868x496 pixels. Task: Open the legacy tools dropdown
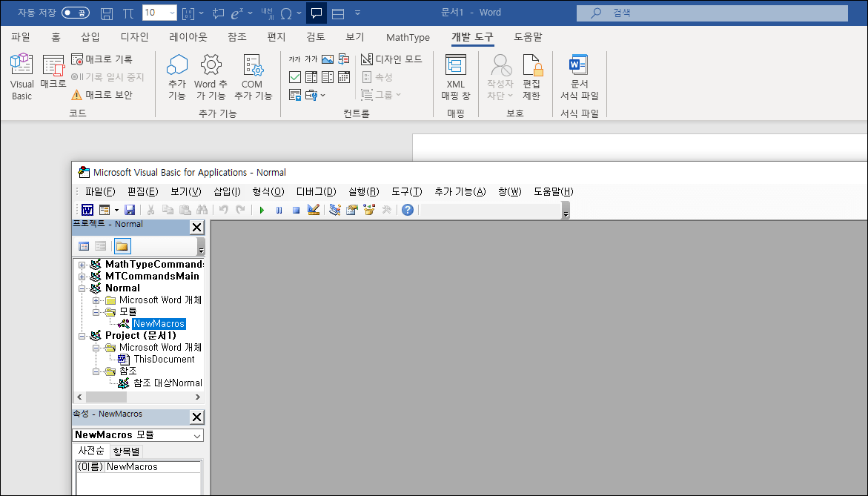coord(315,95)
